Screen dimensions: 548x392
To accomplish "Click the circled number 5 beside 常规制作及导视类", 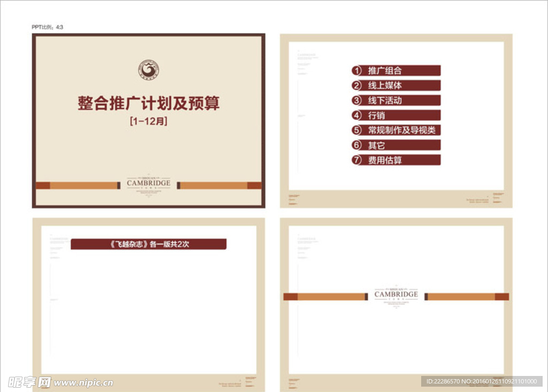I will point(357,130).
